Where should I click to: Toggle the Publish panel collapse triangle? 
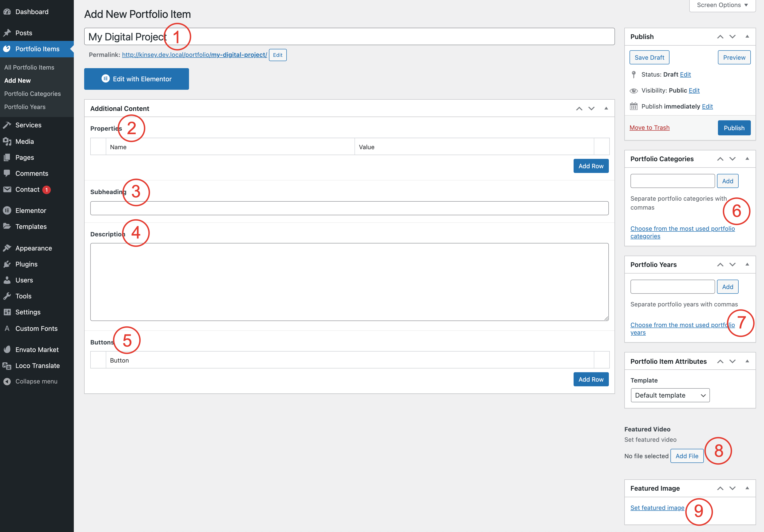click(747, 37)
